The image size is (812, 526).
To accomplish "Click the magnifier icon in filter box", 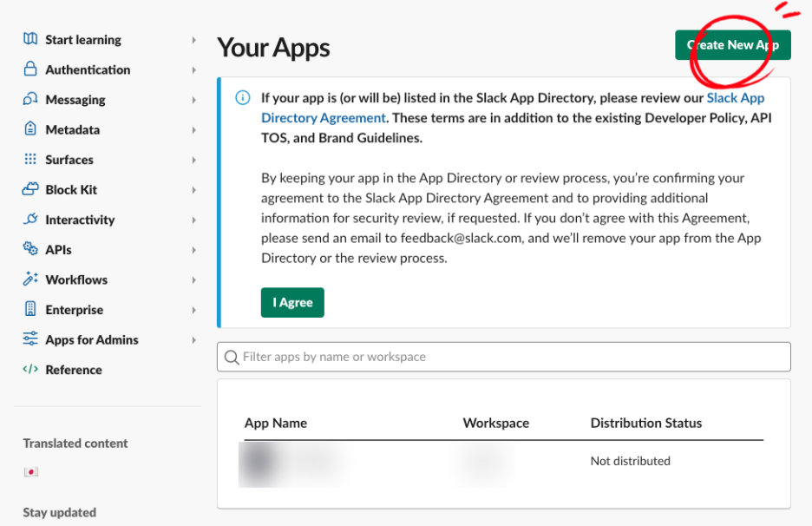I will (232, 357).
